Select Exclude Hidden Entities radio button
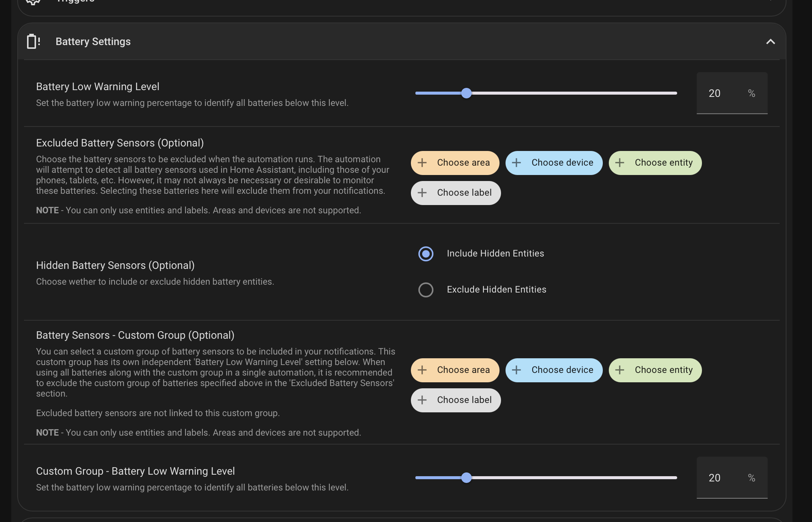The width and height of the screenshot is (812, 522). (426, 290)
